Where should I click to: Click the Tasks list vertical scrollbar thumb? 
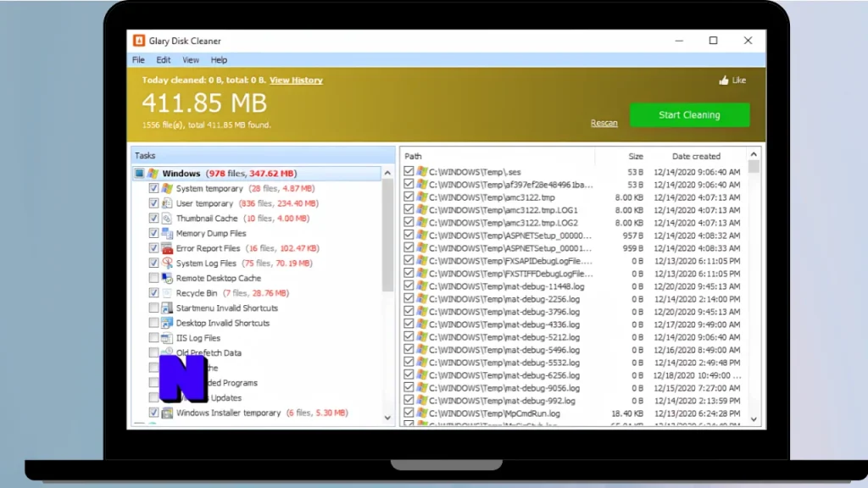coord(387,236)
